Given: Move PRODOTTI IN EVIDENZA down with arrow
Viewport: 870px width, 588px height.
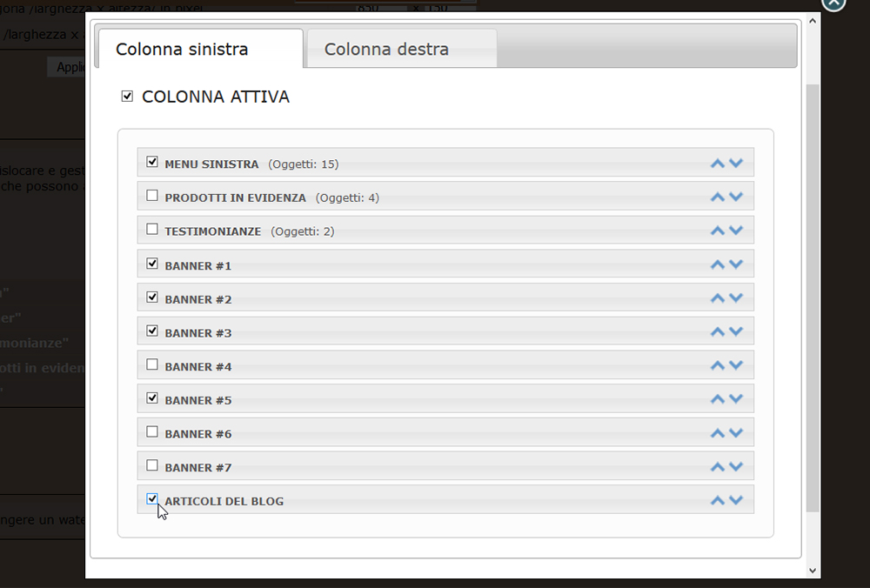Looking at the screenshot, I should pos(736,197).
